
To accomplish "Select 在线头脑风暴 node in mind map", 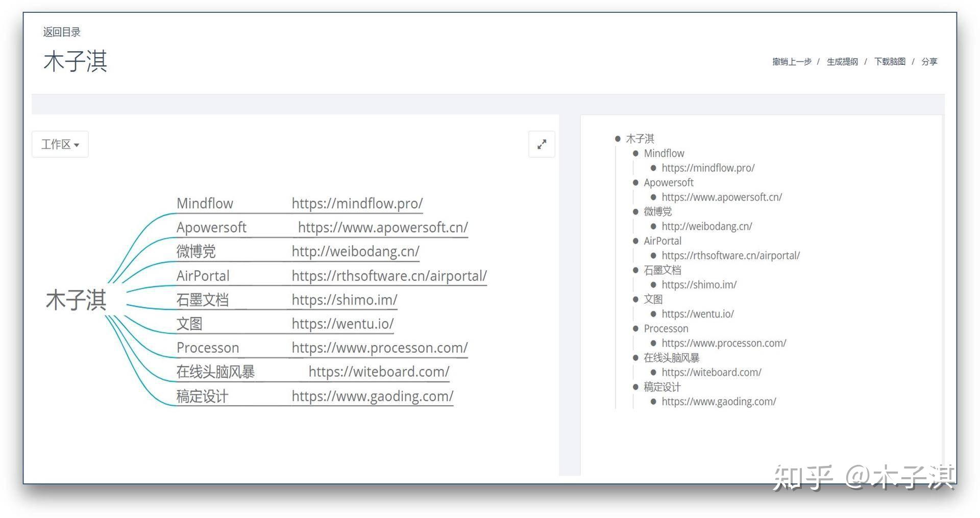I will tap(215, 372).
